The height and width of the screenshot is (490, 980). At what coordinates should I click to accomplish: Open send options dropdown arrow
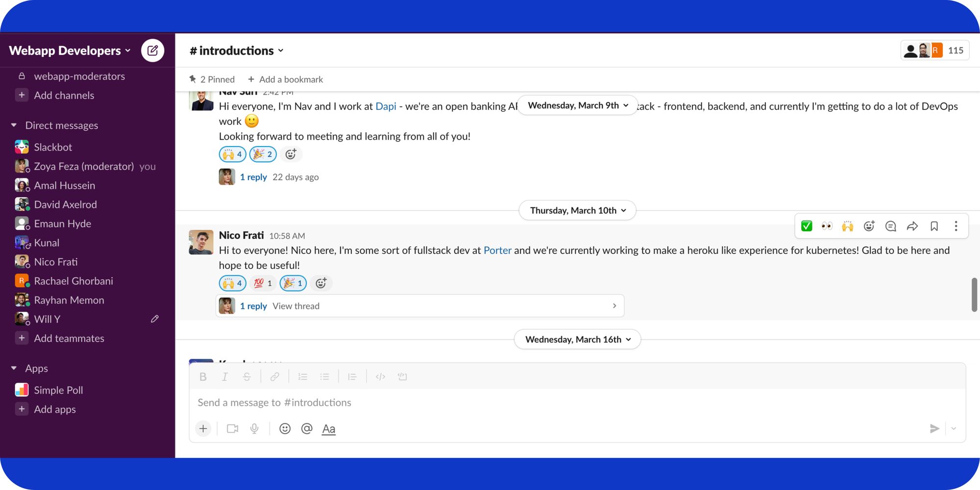(x=954, y=429)
